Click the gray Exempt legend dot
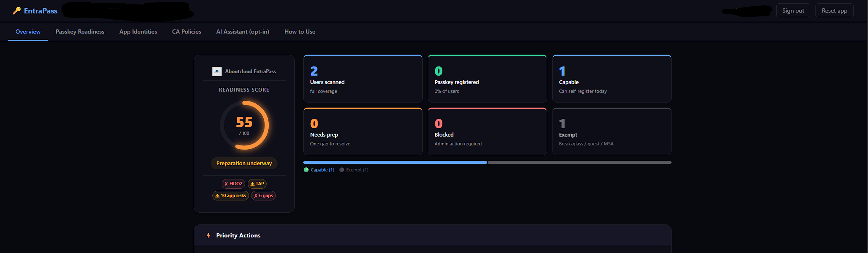The width and height of the screenshot is (868, 253). click(x=341, y=170)
